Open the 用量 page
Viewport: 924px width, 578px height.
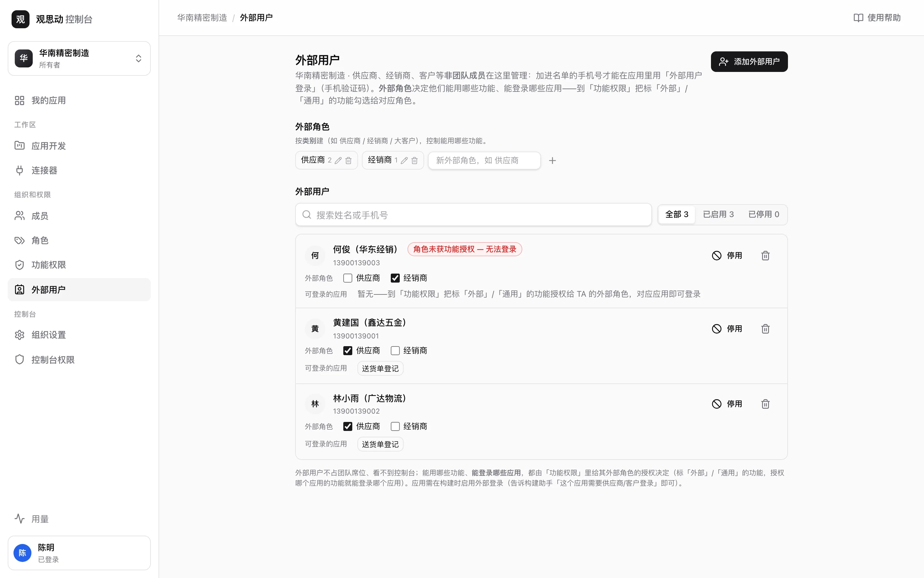point(79,519)
